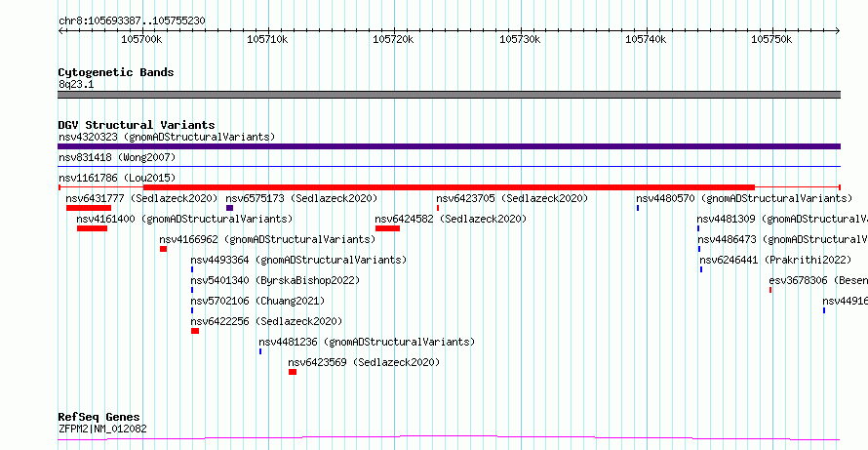Open the nsv6424582 (Sedlazeck2020) label

(x=451, y=219)
